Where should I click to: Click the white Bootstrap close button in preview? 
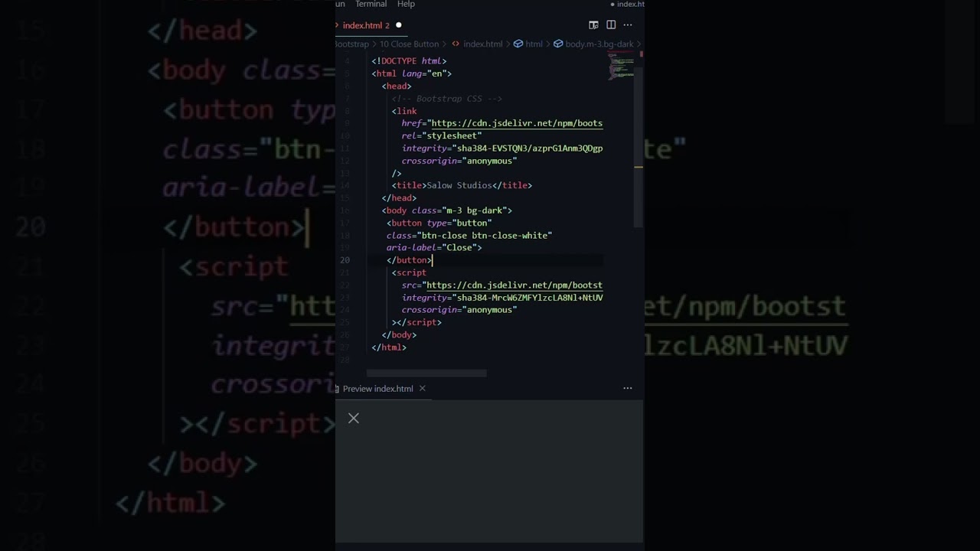(x=354, y=419)
